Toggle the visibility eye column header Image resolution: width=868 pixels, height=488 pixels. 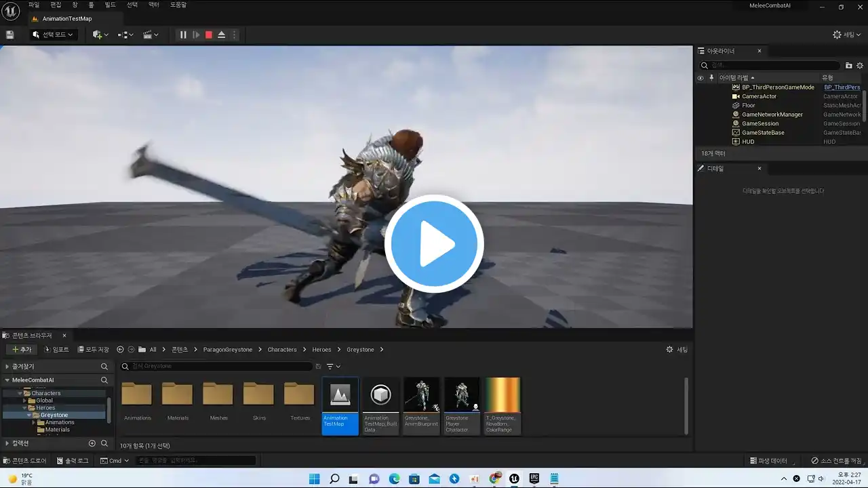pos(701,78)
